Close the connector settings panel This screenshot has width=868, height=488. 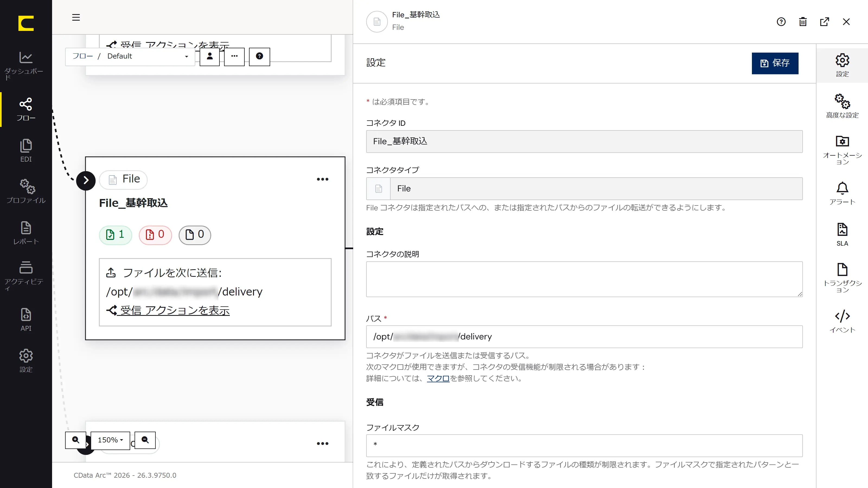[846, 22]
